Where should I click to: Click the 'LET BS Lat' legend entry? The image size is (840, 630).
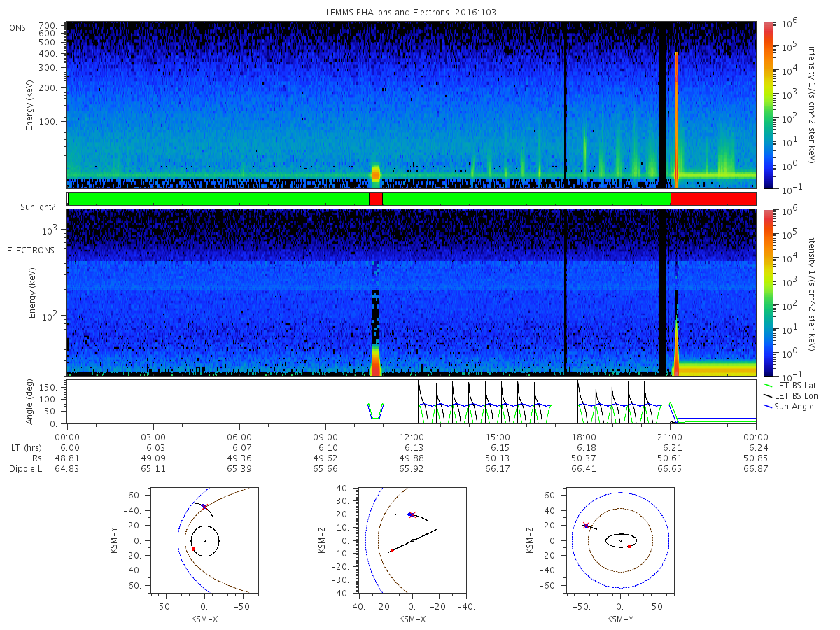[797, 385]
